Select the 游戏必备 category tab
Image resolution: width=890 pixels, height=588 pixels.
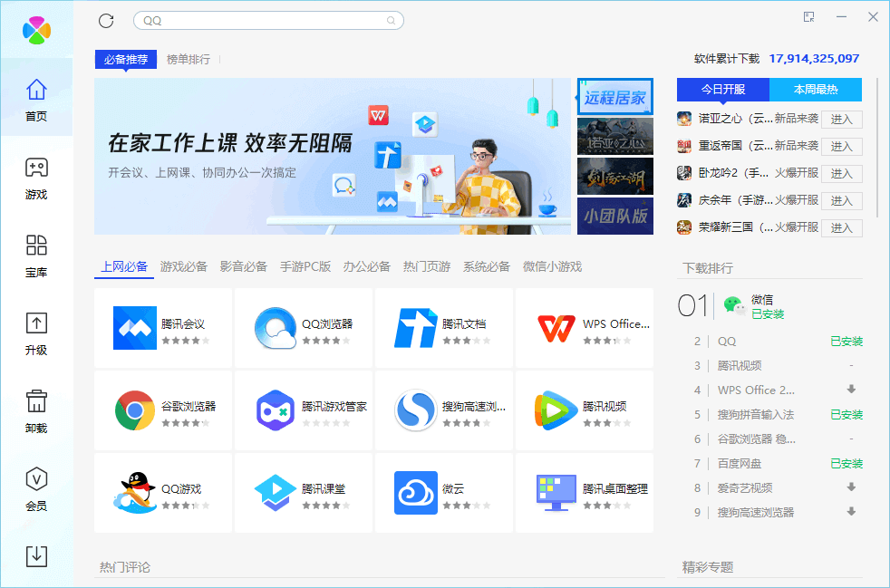pos(184,266)
